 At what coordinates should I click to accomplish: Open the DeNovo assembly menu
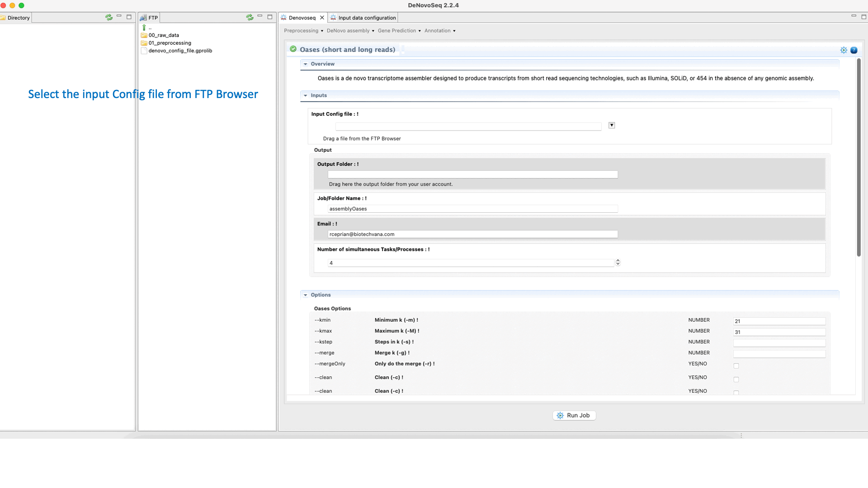(350, 31)
